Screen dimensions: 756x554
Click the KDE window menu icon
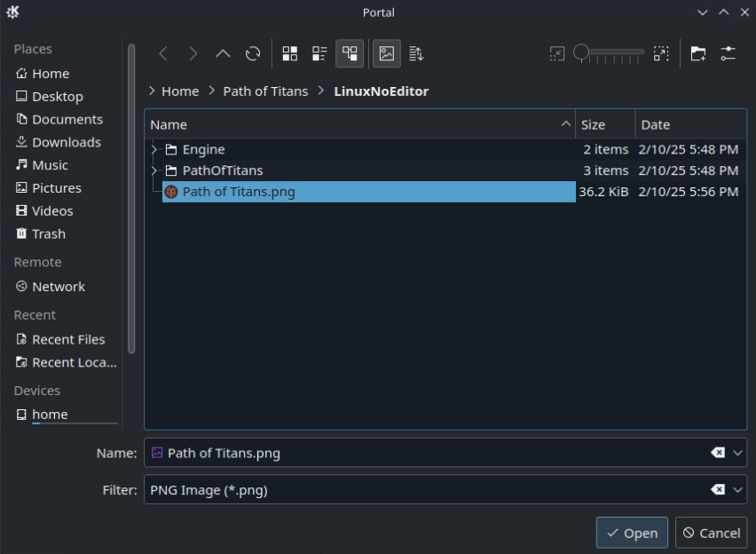12,12
